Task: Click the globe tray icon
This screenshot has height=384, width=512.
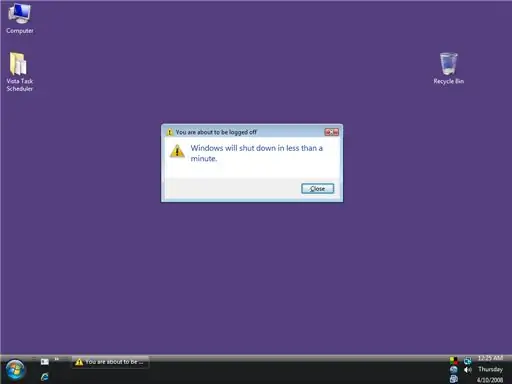Action: [453, 369]
